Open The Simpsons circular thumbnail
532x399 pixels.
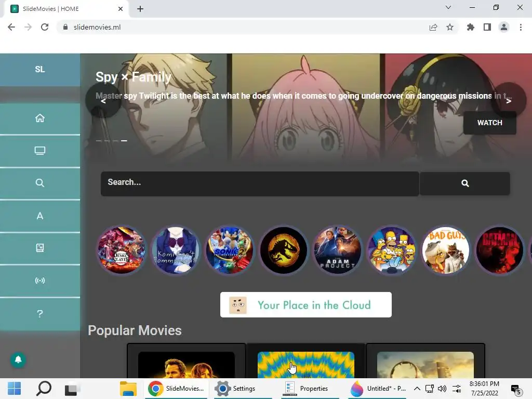pyautogui.click(x=392, y=250)
